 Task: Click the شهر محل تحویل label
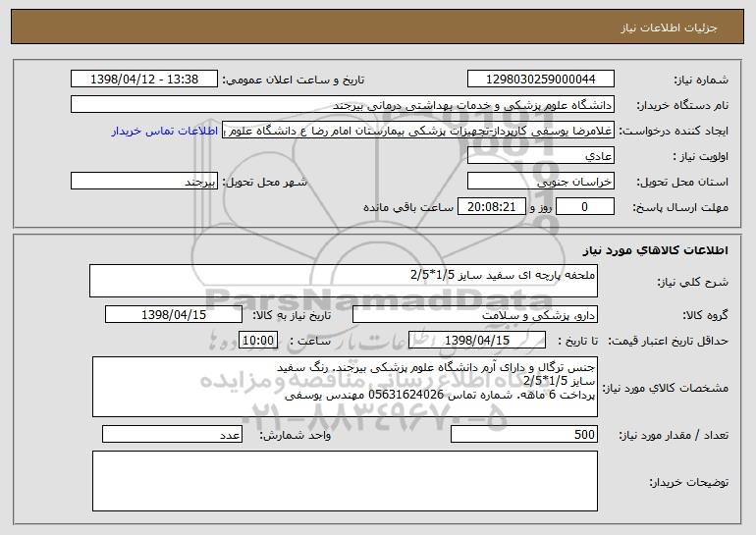click(265, 182)
